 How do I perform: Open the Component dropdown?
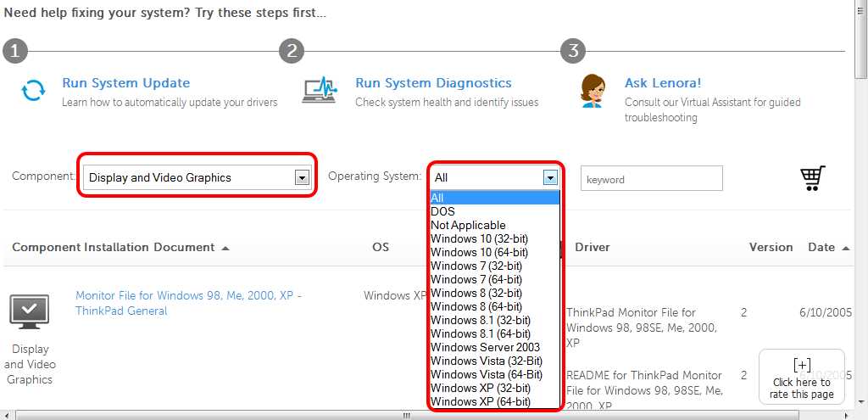pyautogui.click(x=300, y=177)
